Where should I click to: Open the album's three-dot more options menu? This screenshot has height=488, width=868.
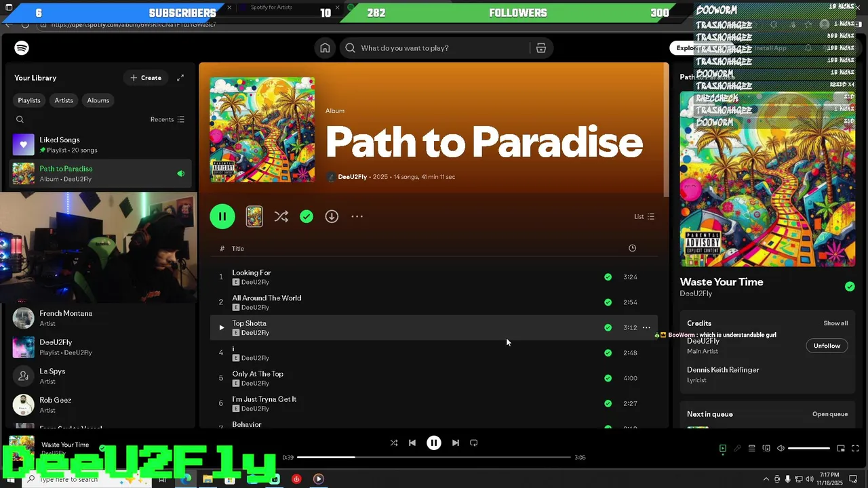[x=357, y=216]
